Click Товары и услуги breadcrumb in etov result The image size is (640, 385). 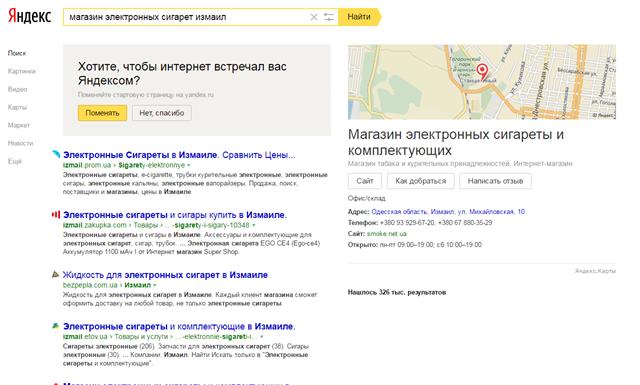point(141,337)
